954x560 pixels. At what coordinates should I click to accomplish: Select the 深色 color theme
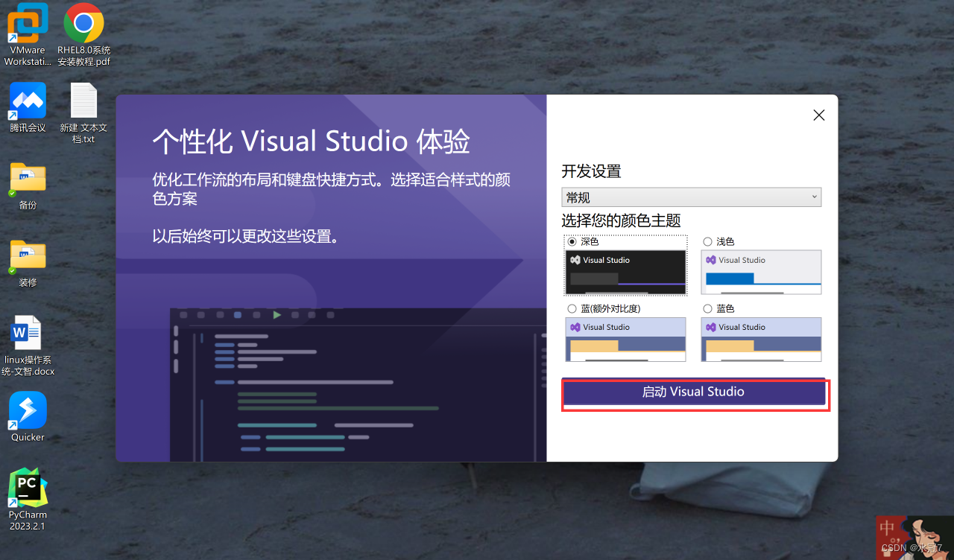point(572,241)
